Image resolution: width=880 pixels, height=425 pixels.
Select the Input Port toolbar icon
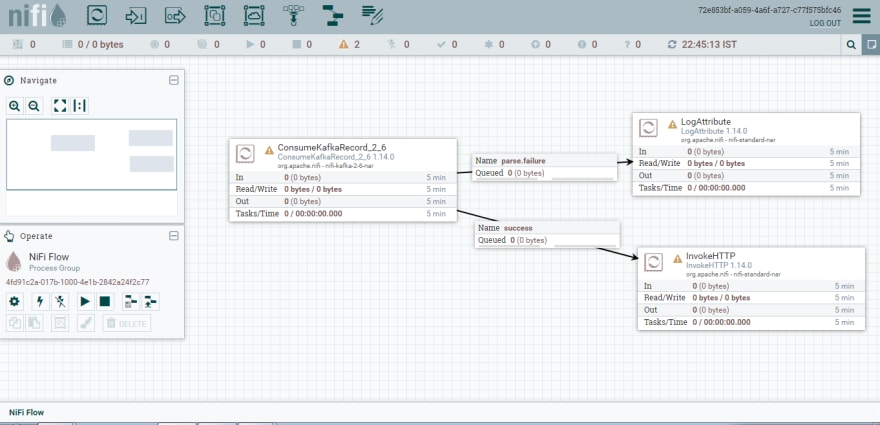(x=136, y=16)
